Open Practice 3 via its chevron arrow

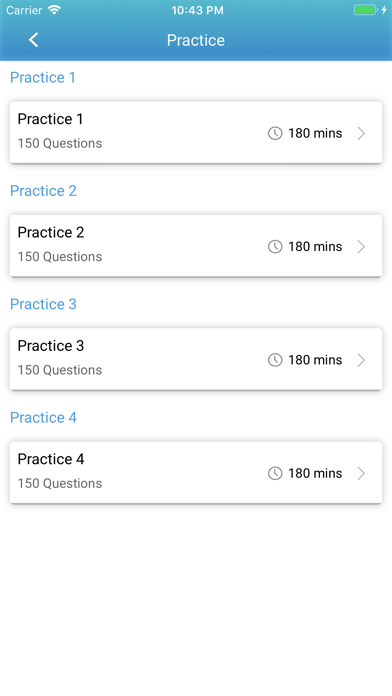coord(361,360)
